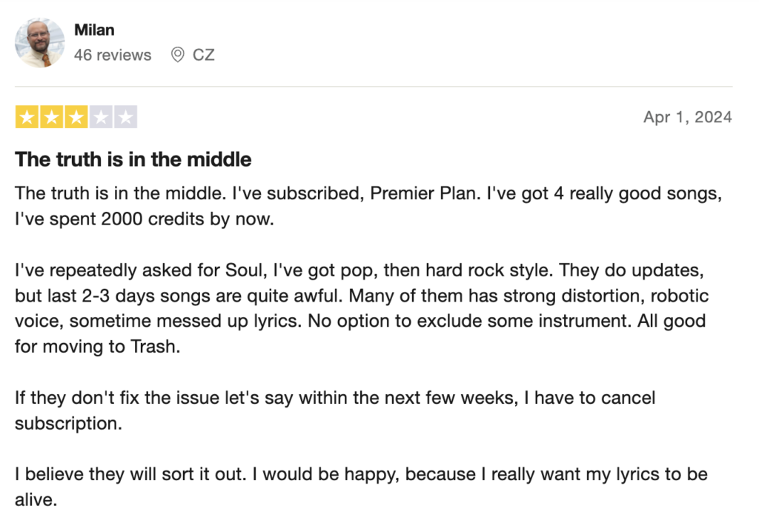
Task: Select the 'for moving to Trash' line
Action: pos(97,347)
